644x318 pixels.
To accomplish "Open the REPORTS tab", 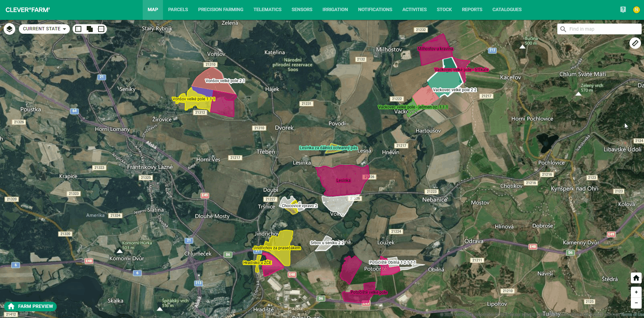I will coord(472,10).
